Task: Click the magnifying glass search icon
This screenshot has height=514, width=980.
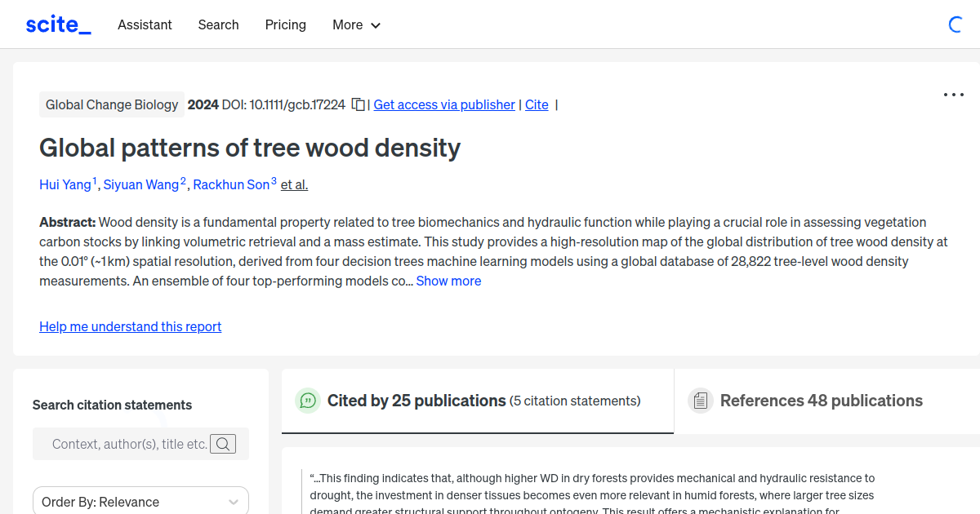Action: click(x=222, y=444)
